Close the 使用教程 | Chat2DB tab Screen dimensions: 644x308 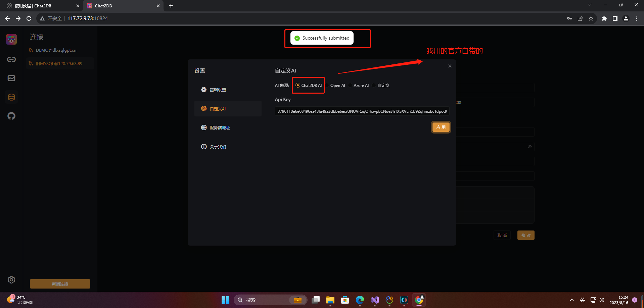tap(78, 6)
